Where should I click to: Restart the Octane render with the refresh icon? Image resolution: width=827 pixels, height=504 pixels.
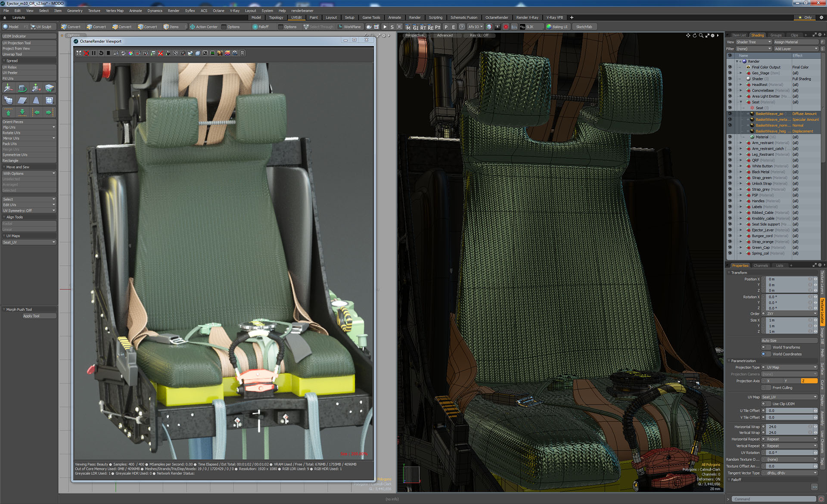tap(101, 53)
